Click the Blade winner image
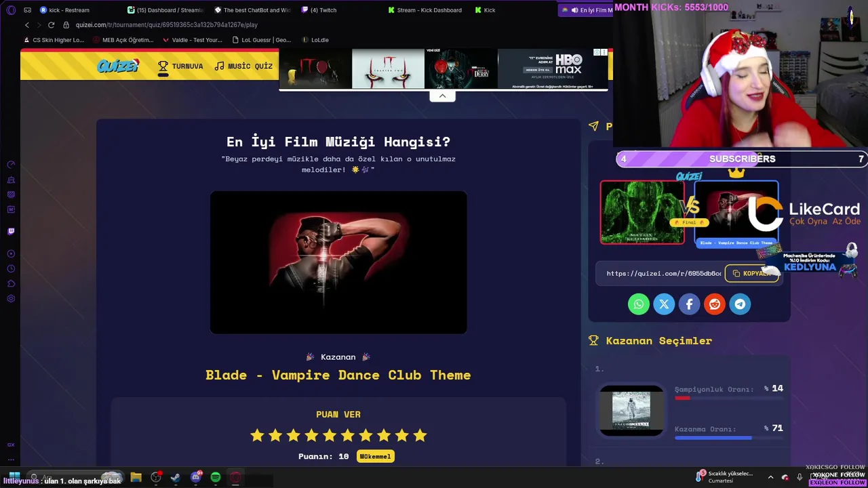The image size is (868, 488). (x=338, y=262)
